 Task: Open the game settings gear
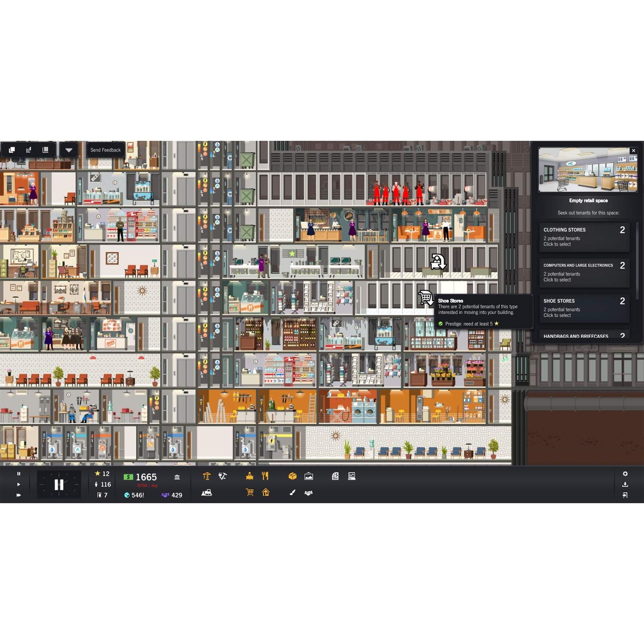[x=626, y=474]
